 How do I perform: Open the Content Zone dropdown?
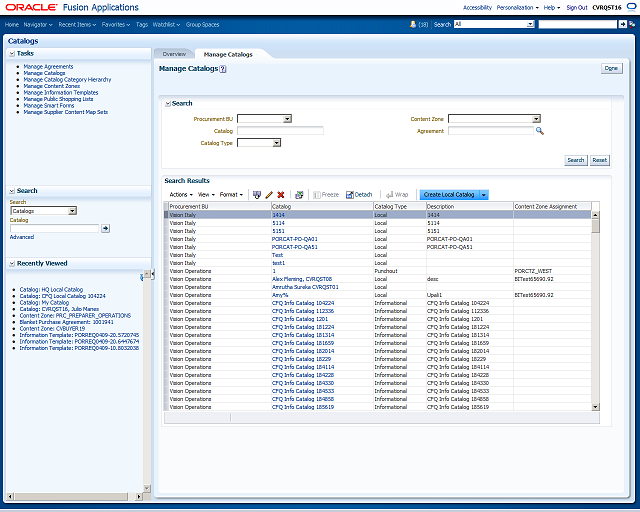point(536,119)
